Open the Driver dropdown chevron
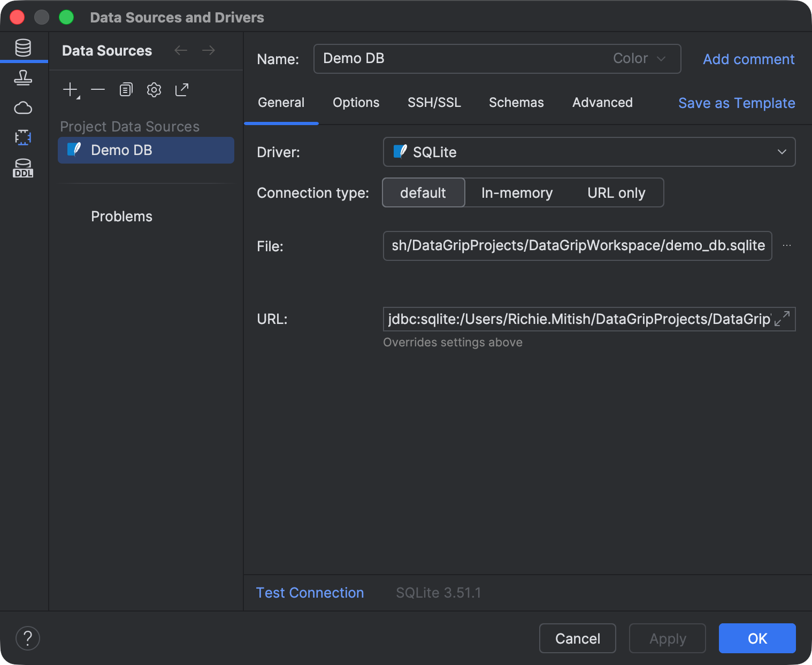Image resolution: width=812 pixels, height=665 pixels. point(782,152)
